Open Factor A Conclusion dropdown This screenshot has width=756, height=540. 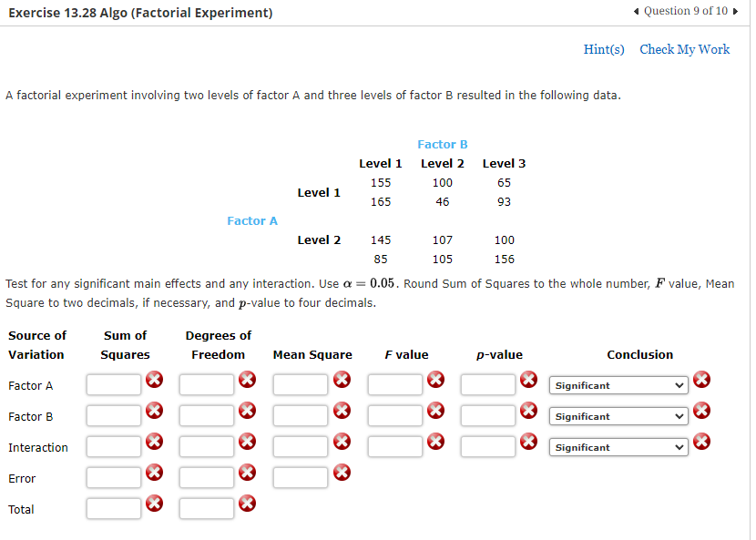pyautogui.click(x=618, y=385)
